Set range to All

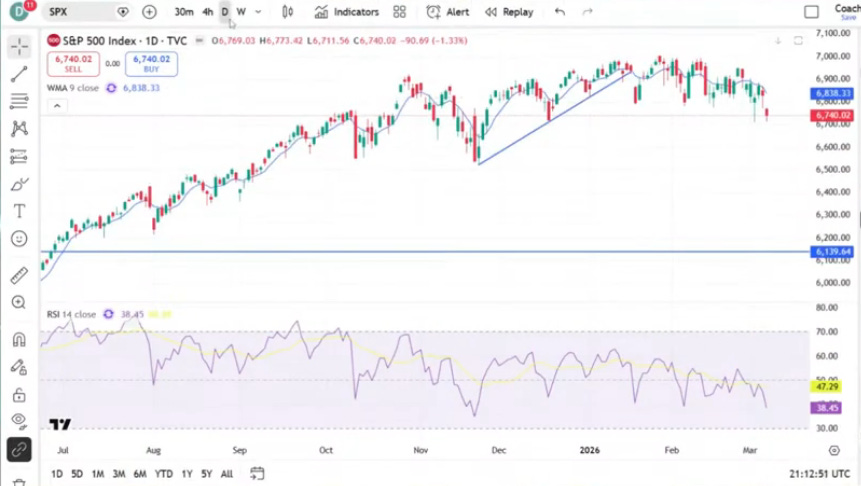227,473
